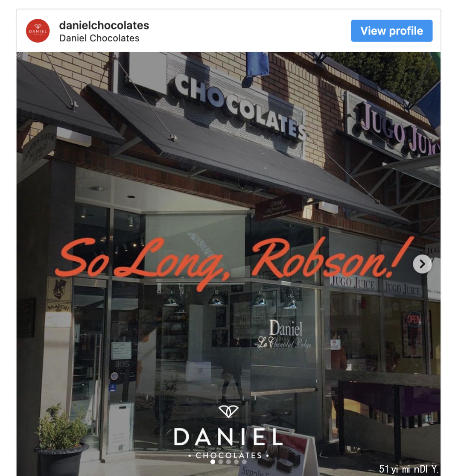This screenshot has width=461, height=476.
Task: Click the red Daniel Chocolates profile avatar
Action: coord(38,31)
